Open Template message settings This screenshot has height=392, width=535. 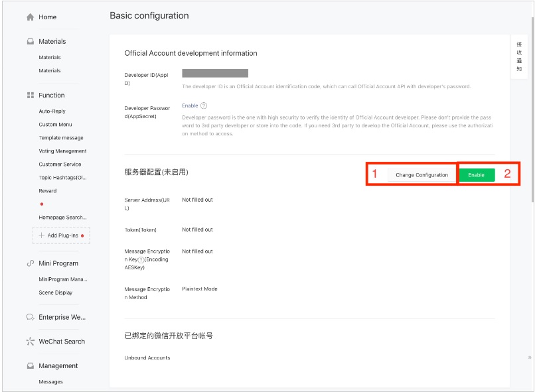61,138
